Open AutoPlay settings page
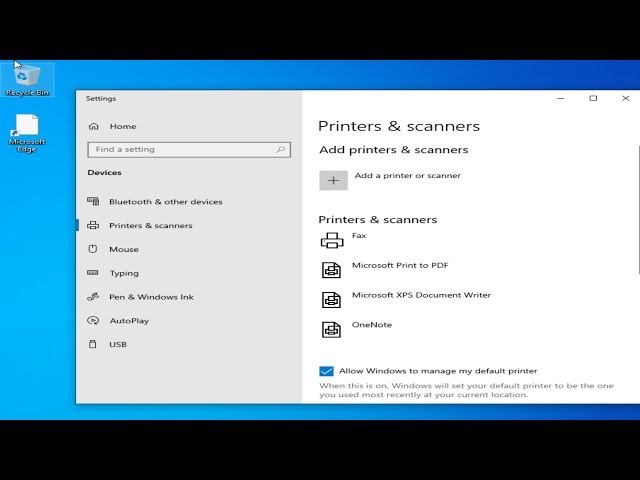Screen dimensions: 640x480 pyautogui.click(x=129, y=321)
